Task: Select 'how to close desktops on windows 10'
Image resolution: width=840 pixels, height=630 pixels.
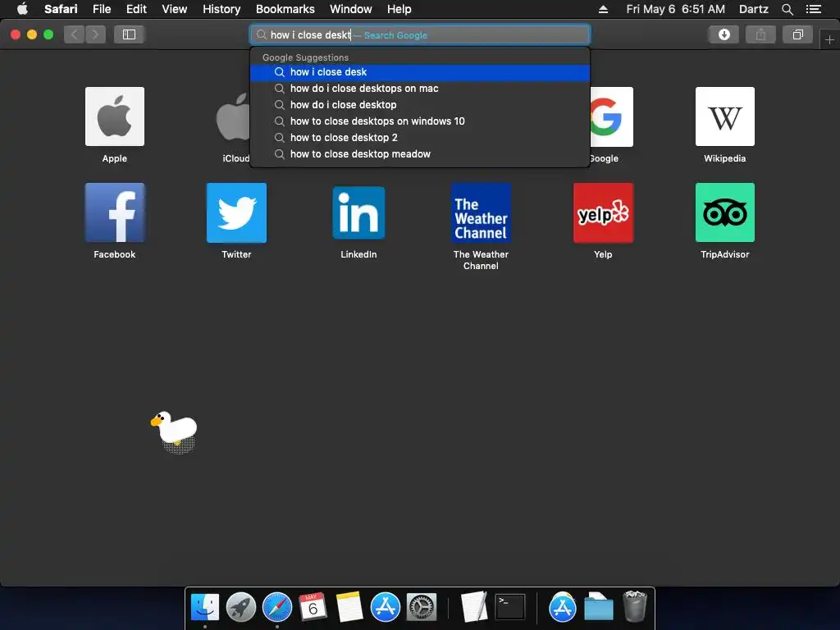Action: pos(420,121)
